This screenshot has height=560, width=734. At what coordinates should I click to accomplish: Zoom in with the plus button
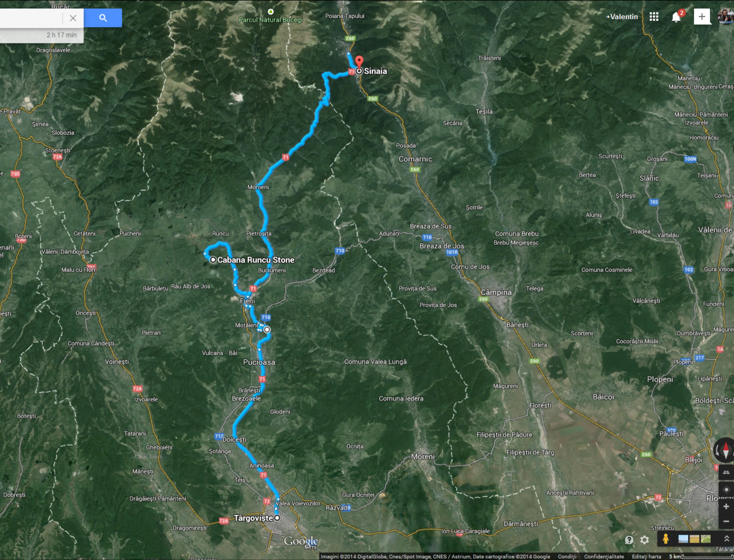point(726,507)
